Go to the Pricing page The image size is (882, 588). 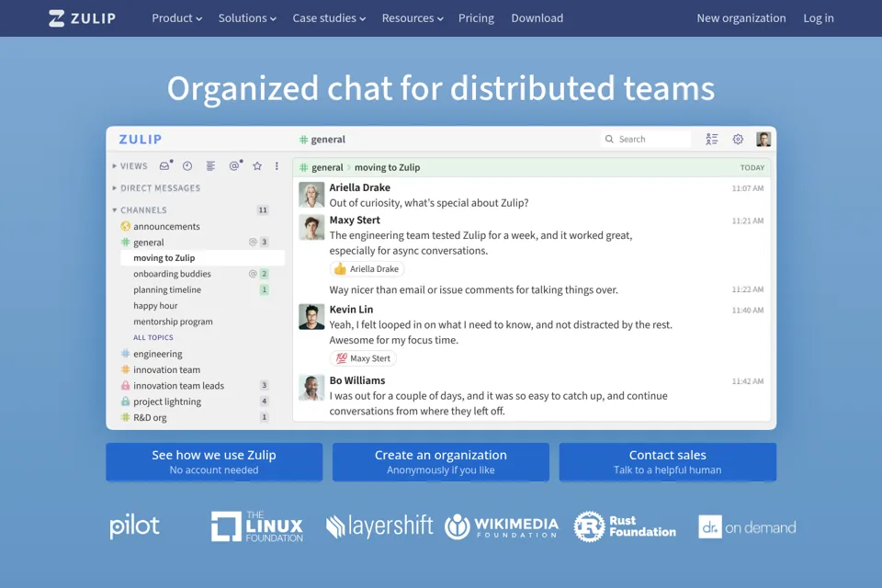pyautogui.click(x=476, y=18)
